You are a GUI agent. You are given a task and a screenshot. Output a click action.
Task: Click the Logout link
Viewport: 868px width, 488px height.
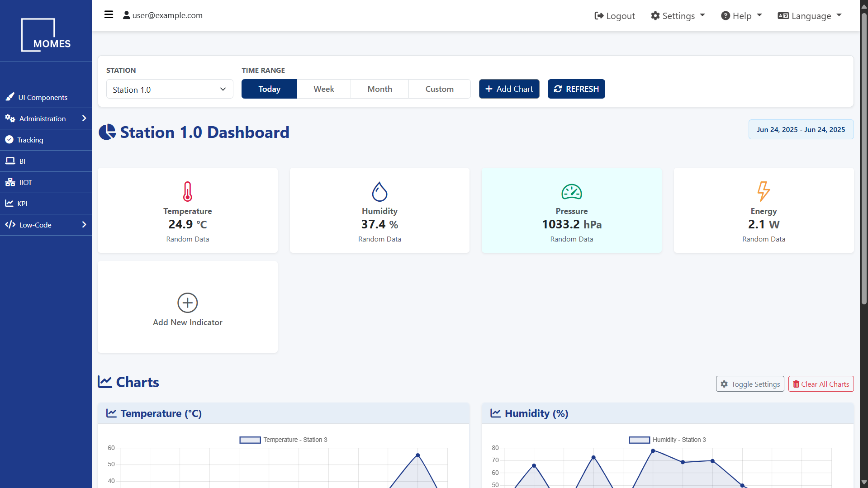[615, 16]
